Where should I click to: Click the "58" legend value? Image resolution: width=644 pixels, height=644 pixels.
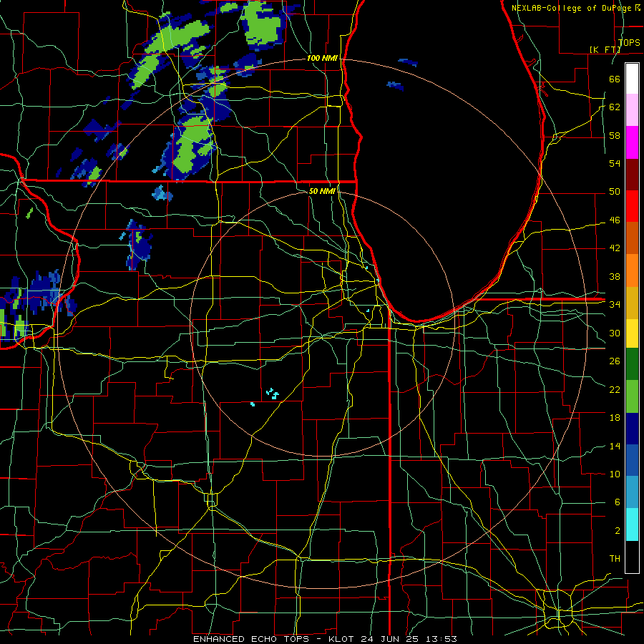pyautogui.click(x=615, y=135)
